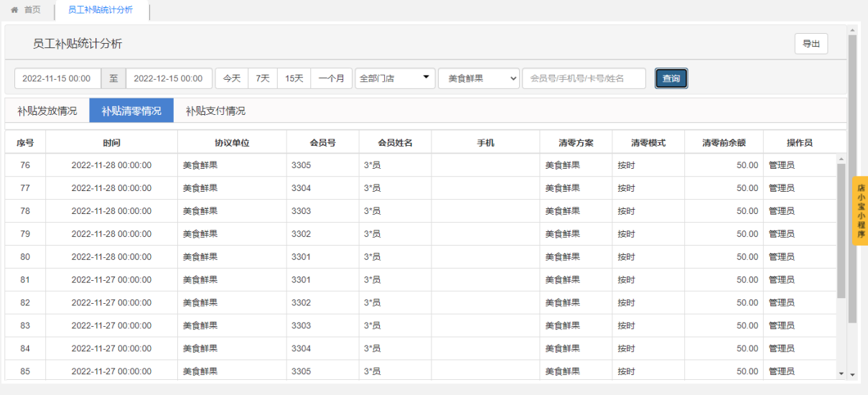Open the 员工补贴统计分析 page tab
Image resolution: width=868 pixels, height=395 pixels.
click(101, 10)
